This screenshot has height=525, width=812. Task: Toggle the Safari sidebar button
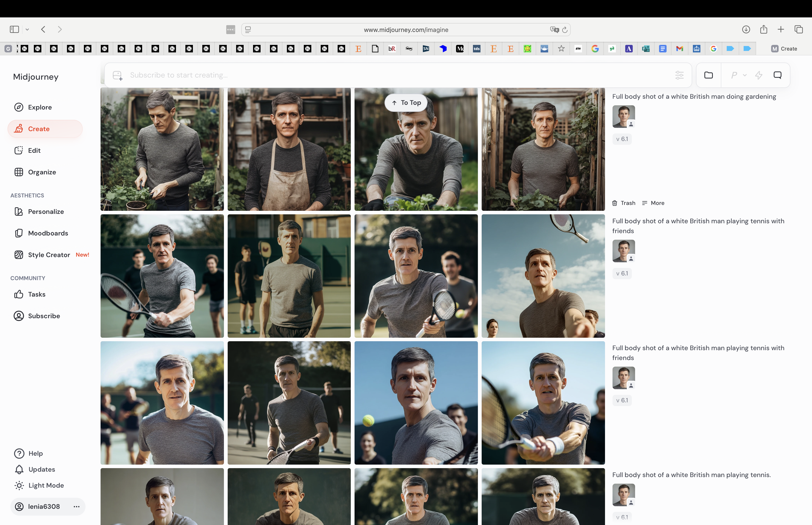[14, 30]
